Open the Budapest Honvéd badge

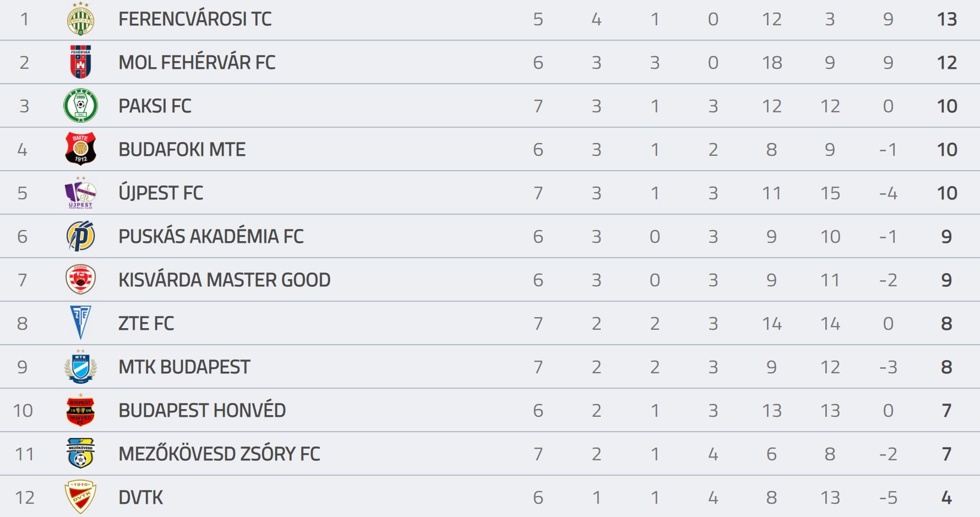click(x=80, y=410)
